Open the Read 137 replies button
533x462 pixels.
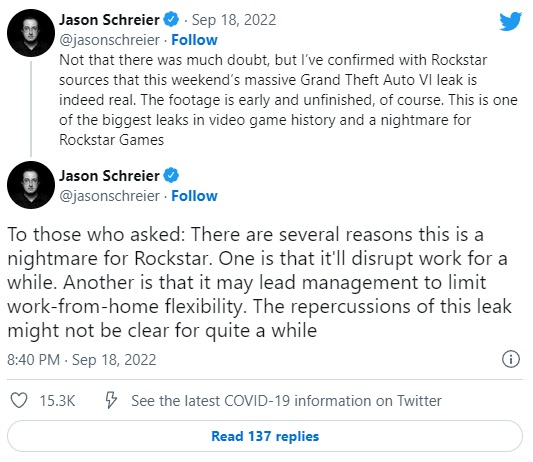point(265,436)
